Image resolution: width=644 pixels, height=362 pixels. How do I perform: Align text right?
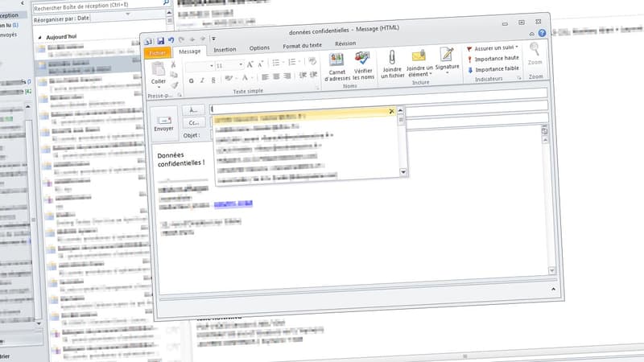click(x=287, y=76)
